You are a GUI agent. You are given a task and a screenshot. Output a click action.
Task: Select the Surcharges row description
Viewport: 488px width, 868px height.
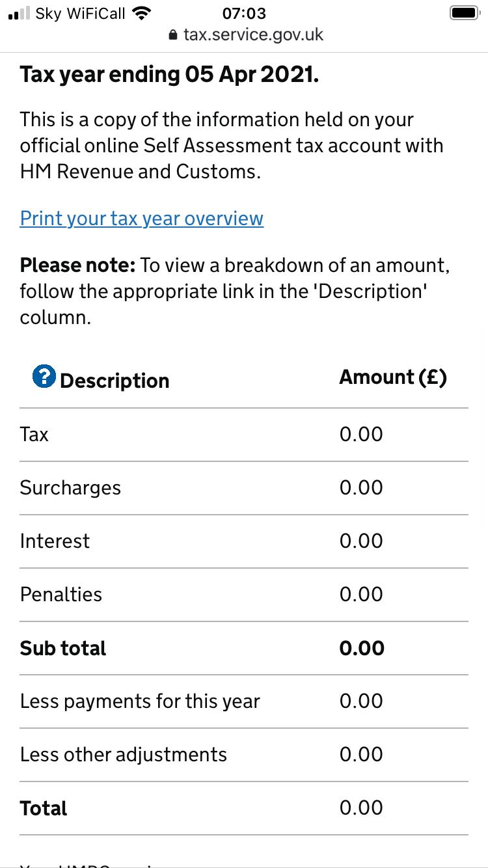(70, 488)
